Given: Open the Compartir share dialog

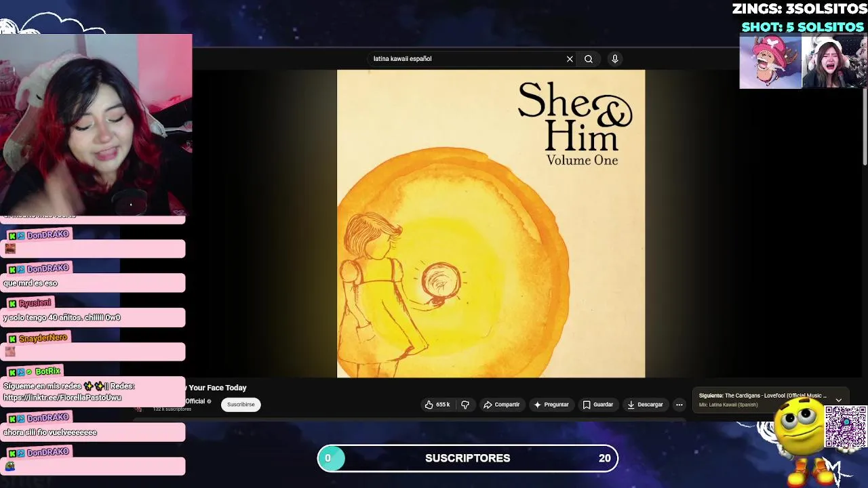Looking at the screenshot, I should [x=501, y=405].
